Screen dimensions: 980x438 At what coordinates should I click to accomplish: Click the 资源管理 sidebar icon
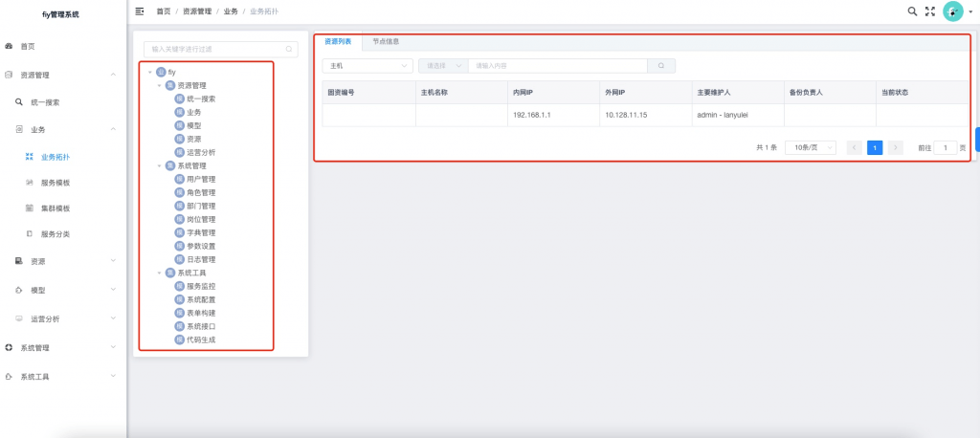(x=9, y=75)
